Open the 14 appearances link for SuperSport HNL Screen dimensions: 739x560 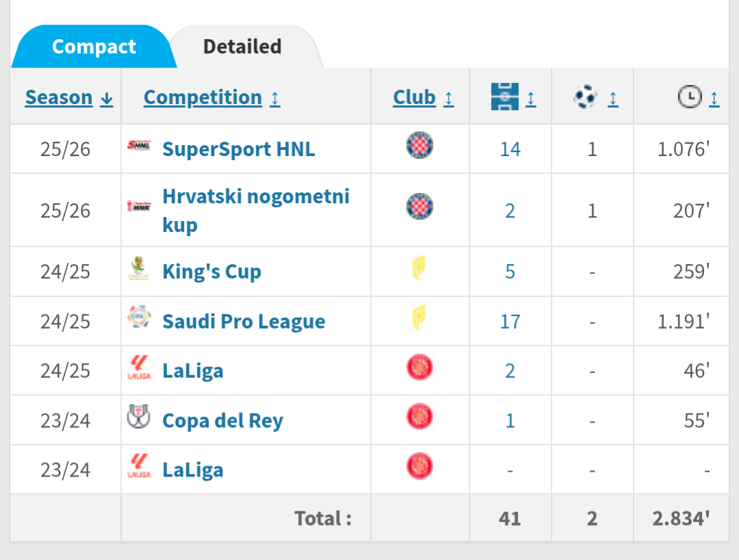510,149
